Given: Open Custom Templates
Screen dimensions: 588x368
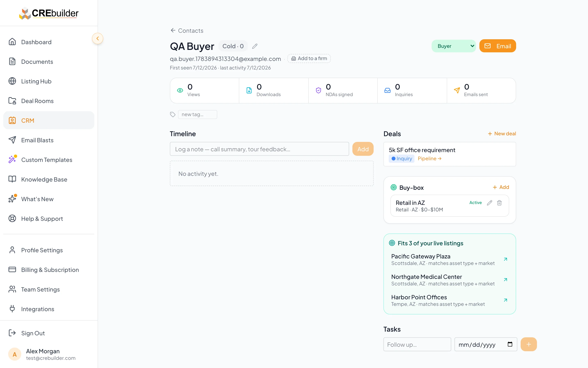Looking at the screenshot, I should 49,160.
